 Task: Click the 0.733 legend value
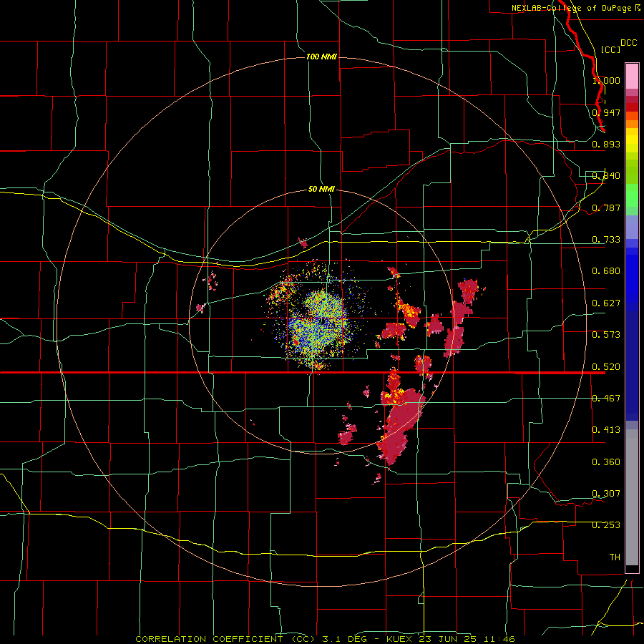(606, 240)
